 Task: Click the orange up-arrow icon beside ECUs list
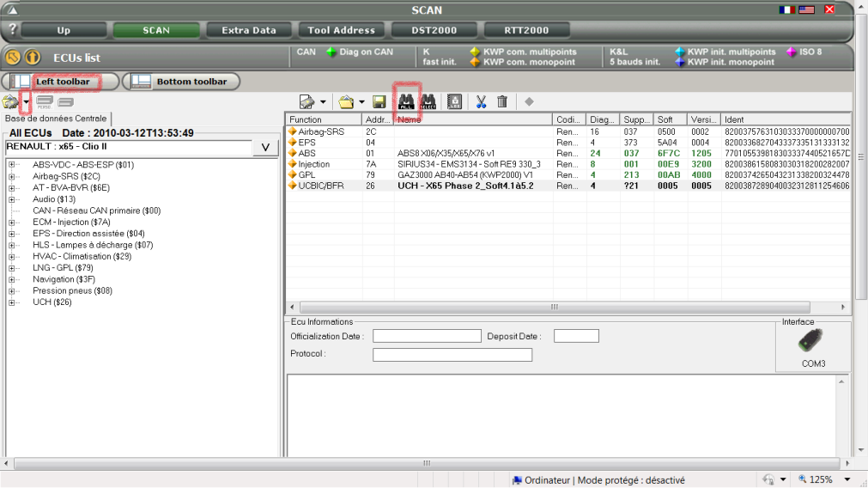pyautogui.click(x=32, y=58)
